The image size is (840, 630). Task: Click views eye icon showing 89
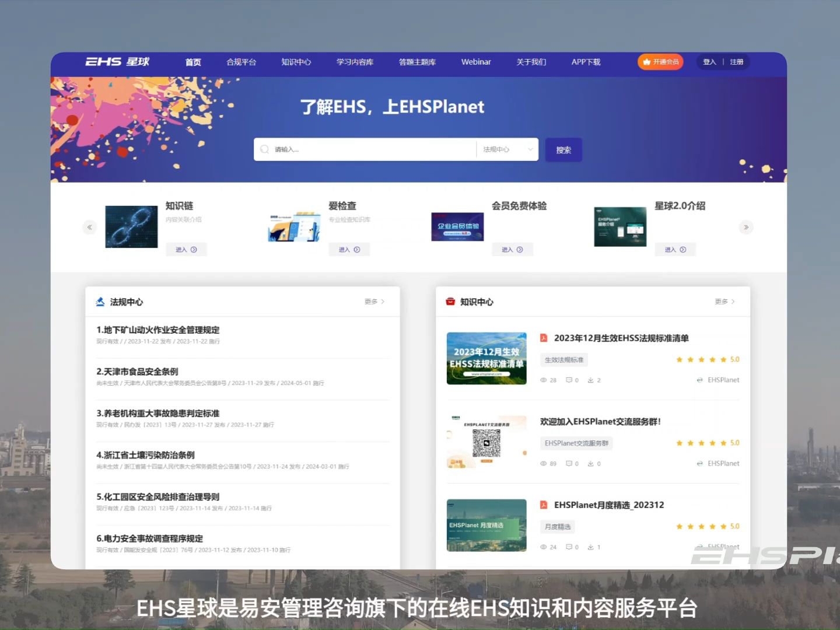(544, 464)
